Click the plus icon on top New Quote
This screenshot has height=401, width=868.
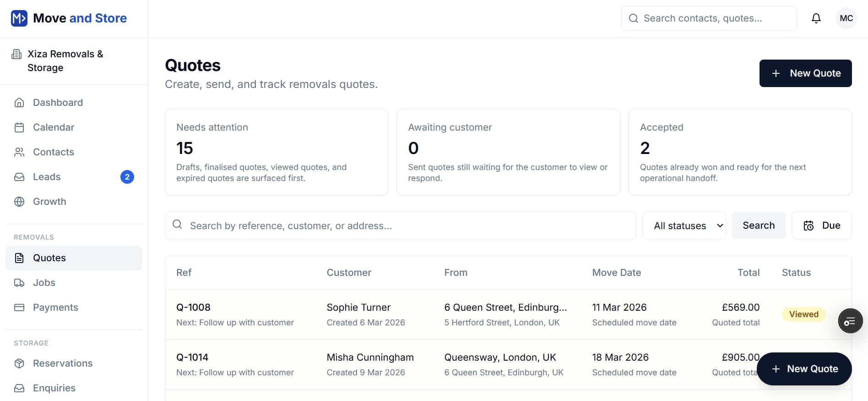pyautogui.click(x=776, y=73)
